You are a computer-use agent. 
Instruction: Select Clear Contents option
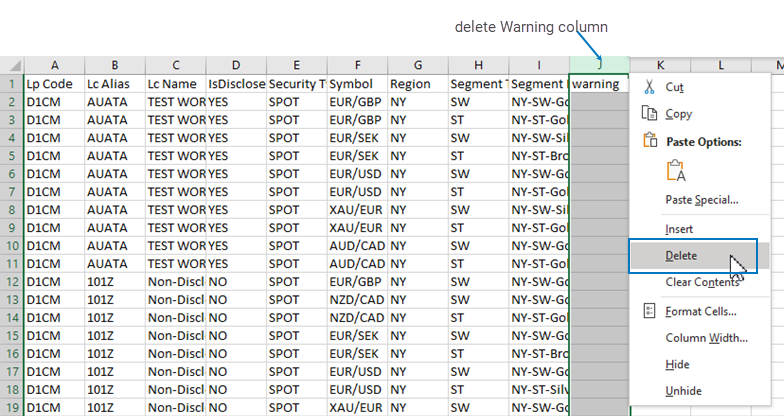tap(702, 282)
